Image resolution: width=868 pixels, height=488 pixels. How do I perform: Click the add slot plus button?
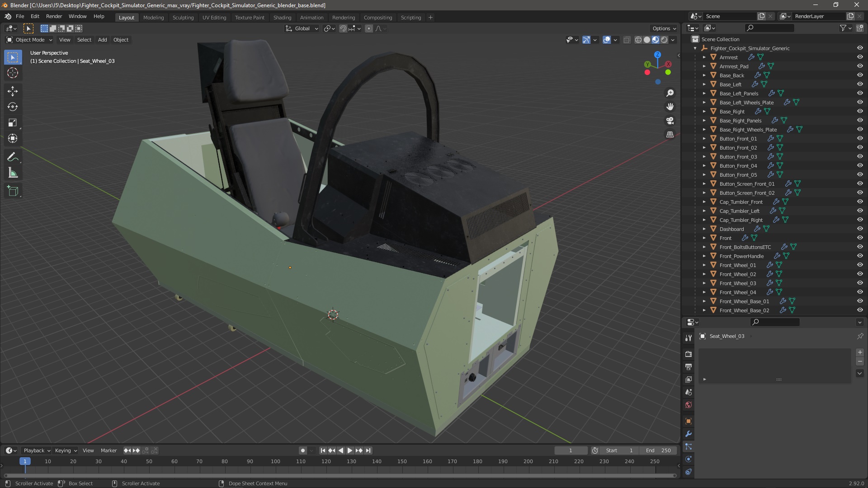pos(860,352)
